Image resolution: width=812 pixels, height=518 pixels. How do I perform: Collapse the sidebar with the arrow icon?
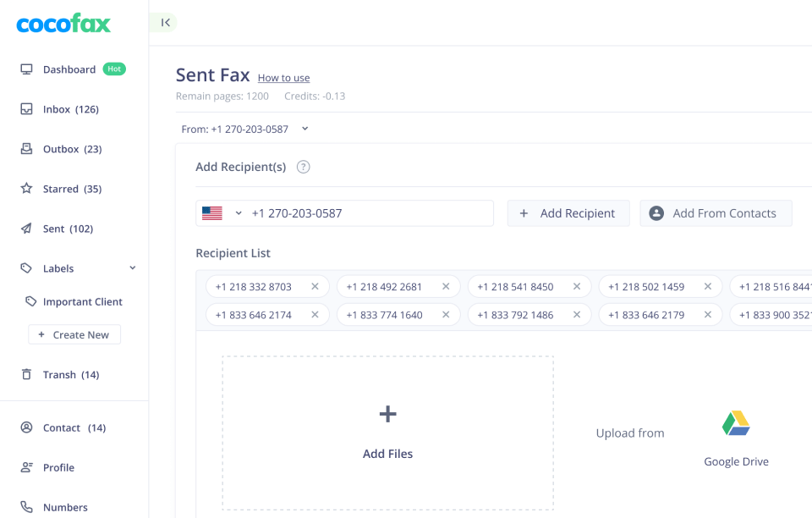(x=165, y=22)
